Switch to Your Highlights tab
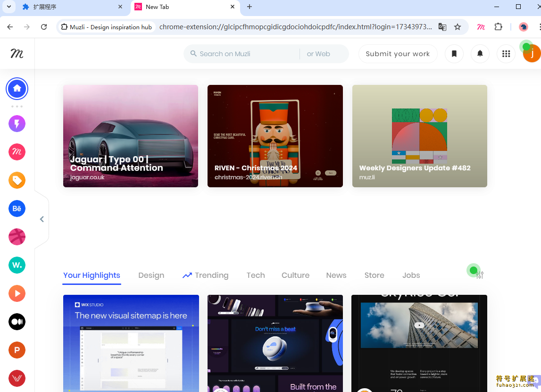Viewport: 541px width, 392px height. (92, 275)
